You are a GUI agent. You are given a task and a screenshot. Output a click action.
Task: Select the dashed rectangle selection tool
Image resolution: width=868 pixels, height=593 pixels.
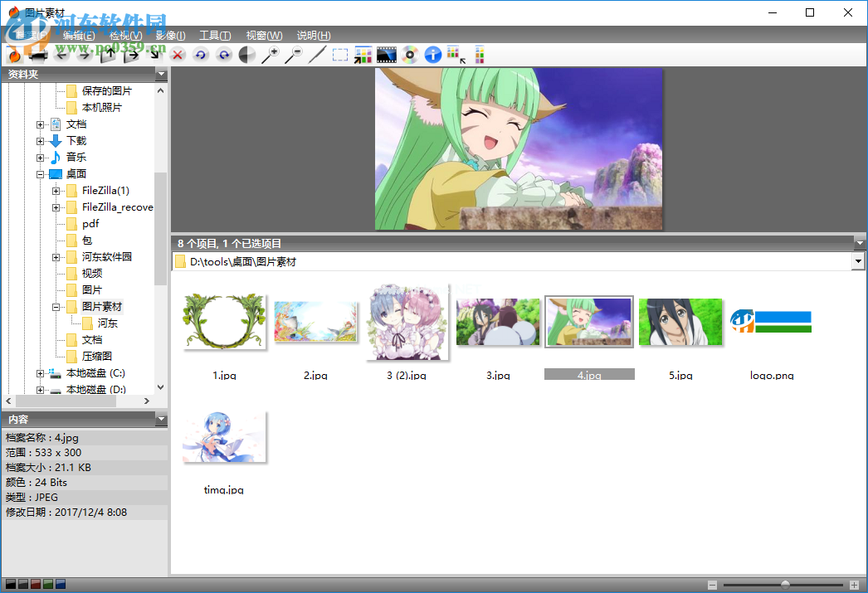tap(340, 55)
